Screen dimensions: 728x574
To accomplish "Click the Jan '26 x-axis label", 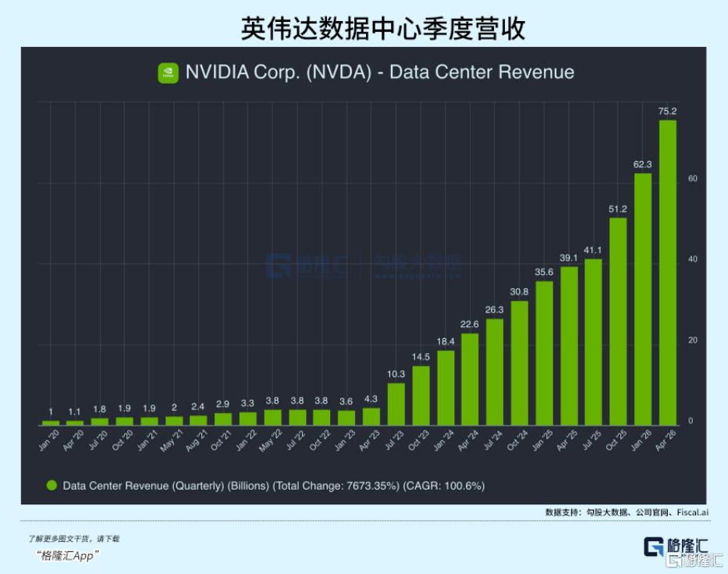I will (x=641, y=440).
